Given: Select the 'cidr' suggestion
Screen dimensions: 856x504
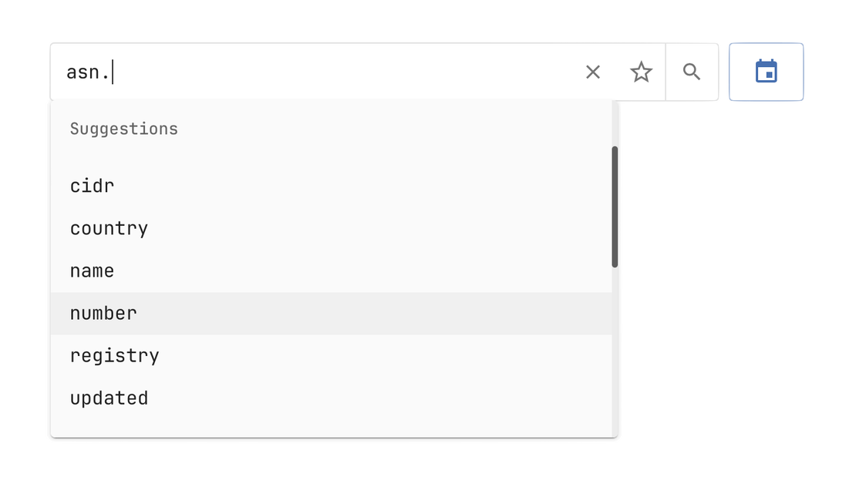Looking at the screenshot, I should pyautogui.click(x=93, y=186).
